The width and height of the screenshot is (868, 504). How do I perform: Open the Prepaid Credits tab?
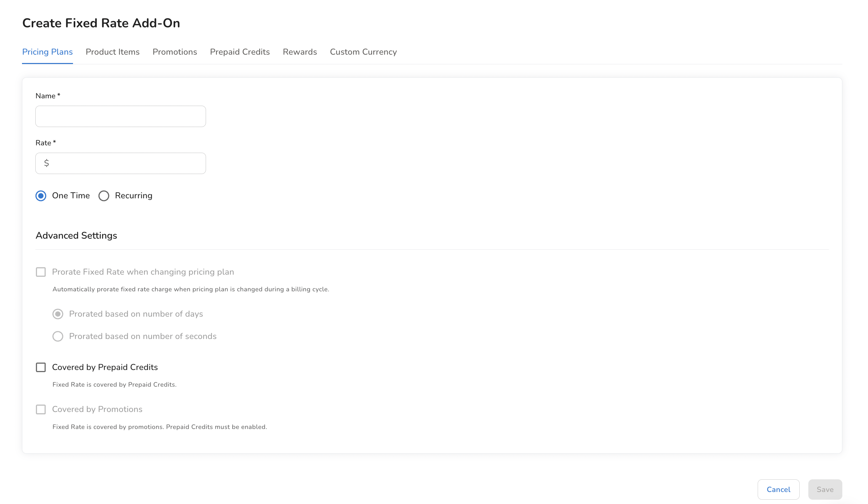240,52
